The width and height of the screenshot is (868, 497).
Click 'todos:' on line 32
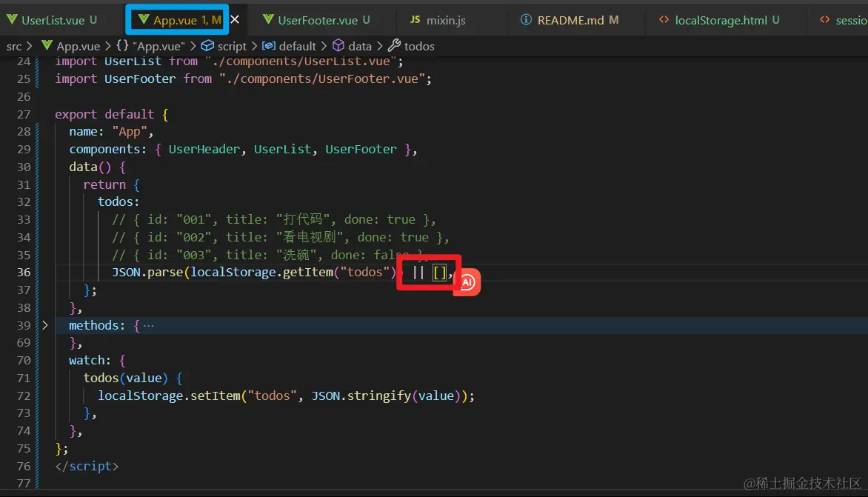(118, 202)
